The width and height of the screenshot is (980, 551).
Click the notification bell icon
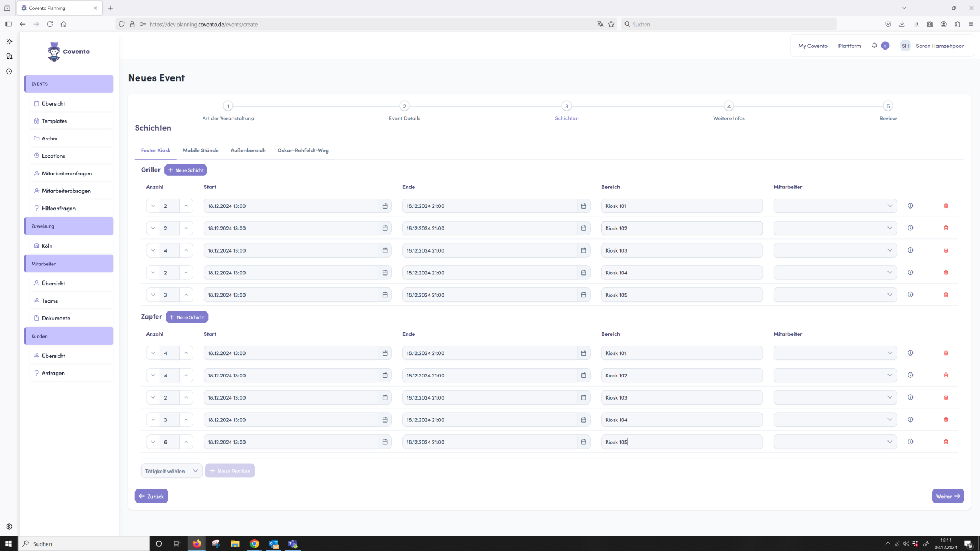click(874, 46)
